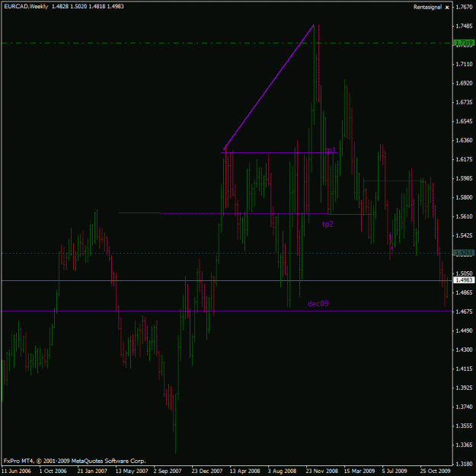This screenshot has height=476, width=476.
Task: Click the 1.5985 price axis label
Action: tap(465, 178)
